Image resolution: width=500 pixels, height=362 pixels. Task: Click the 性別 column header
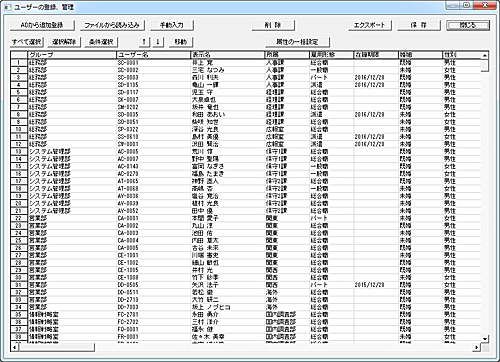point(461,55)
